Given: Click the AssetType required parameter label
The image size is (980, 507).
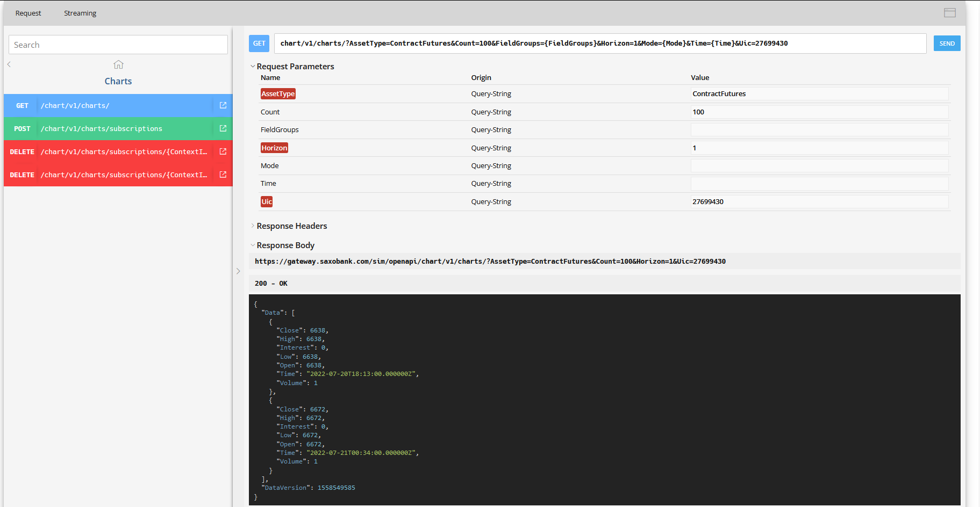Looking at the screenshot, I should [x=278, y=94].
